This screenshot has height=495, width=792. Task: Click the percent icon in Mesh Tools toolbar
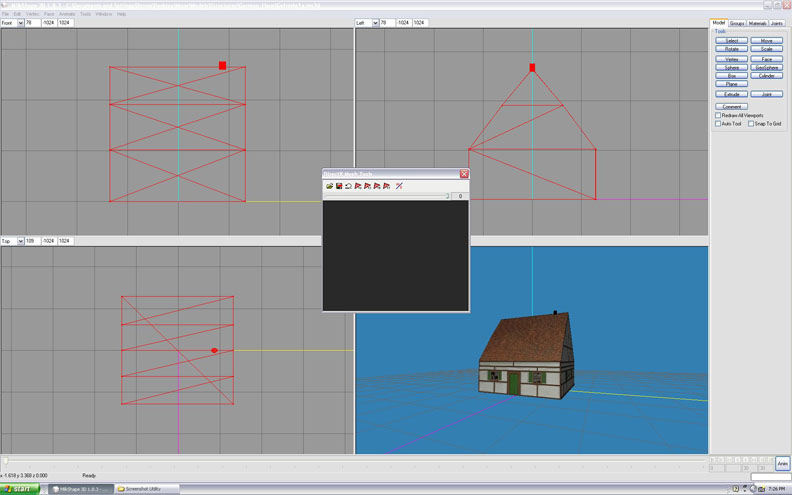[x=399, y=186]
